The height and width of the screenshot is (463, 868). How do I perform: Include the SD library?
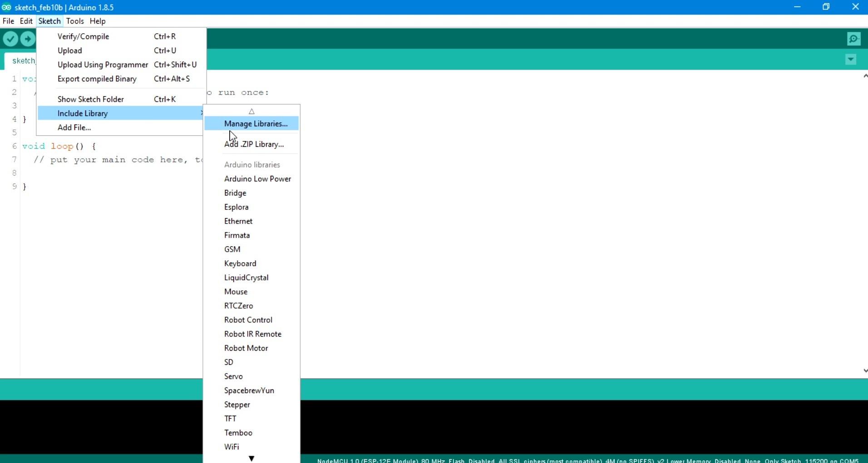(x=252, y=362)
